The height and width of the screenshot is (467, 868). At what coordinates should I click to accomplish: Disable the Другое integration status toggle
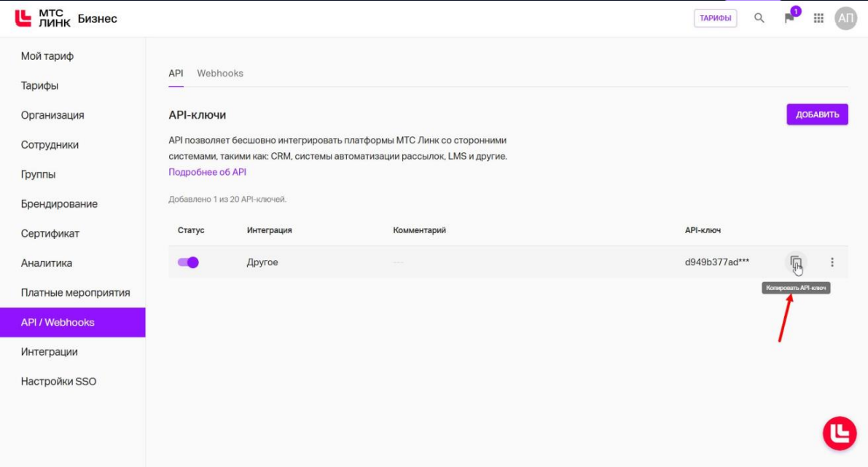pyautogui.click(x=188, y=262)
